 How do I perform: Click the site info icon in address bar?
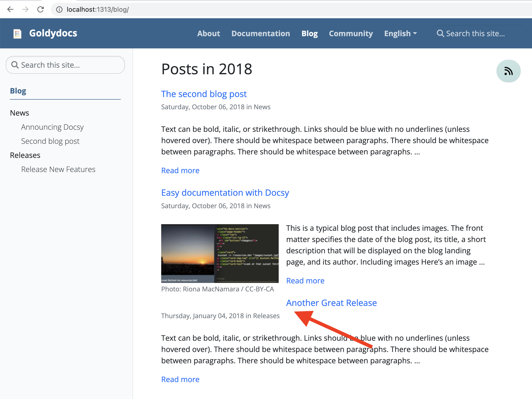click(59, 9)
